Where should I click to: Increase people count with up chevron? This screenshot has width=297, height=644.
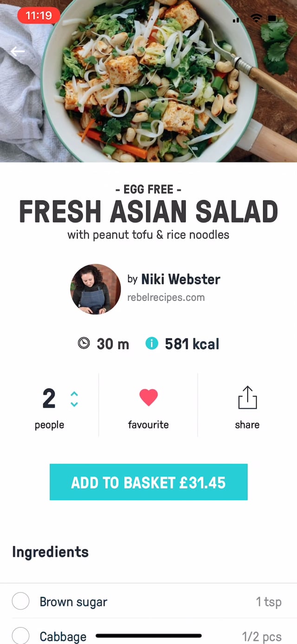(x=74, y=393)
